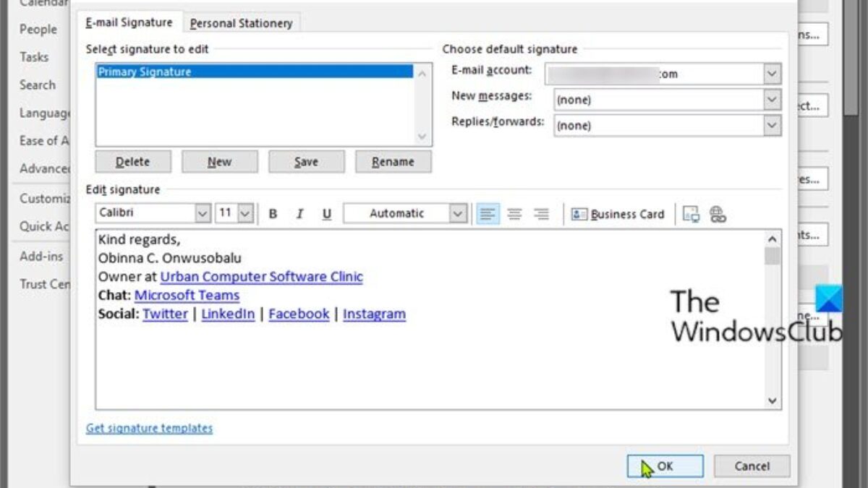Save the signature
The image size is (868, 488).
click(x=307, y=162)
